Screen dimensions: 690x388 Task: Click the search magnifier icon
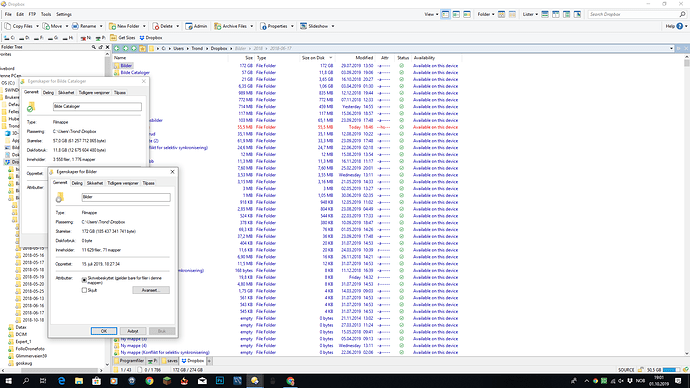pos(683,15)
